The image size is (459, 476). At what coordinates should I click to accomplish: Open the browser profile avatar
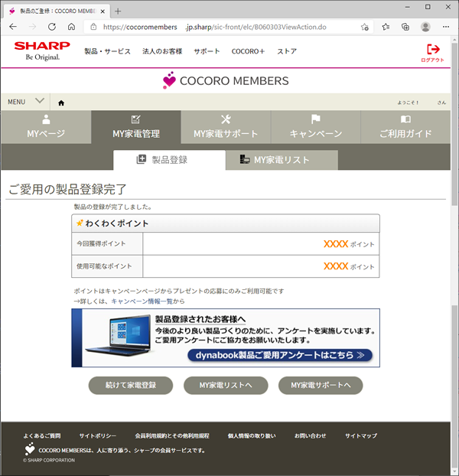pyautogui.click(x=425, y=27)
